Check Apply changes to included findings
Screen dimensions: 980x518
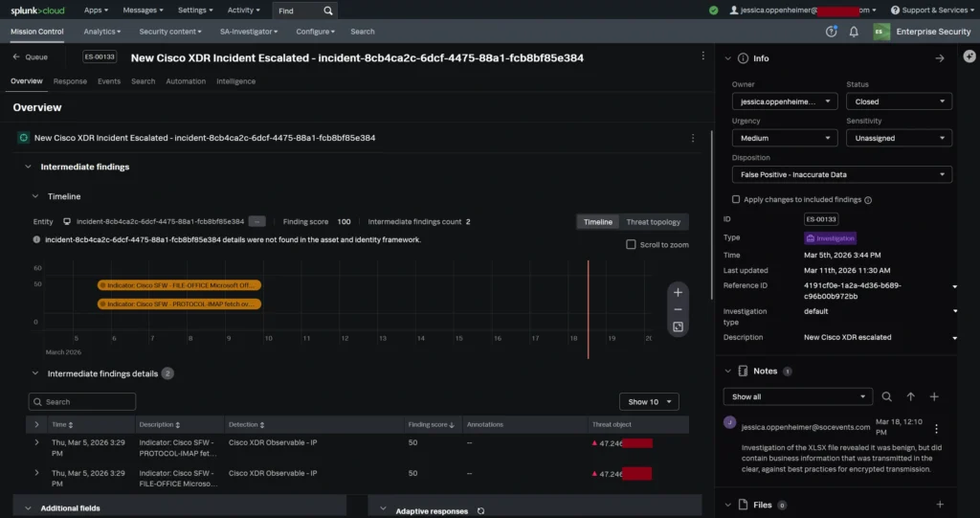point(736,199)
